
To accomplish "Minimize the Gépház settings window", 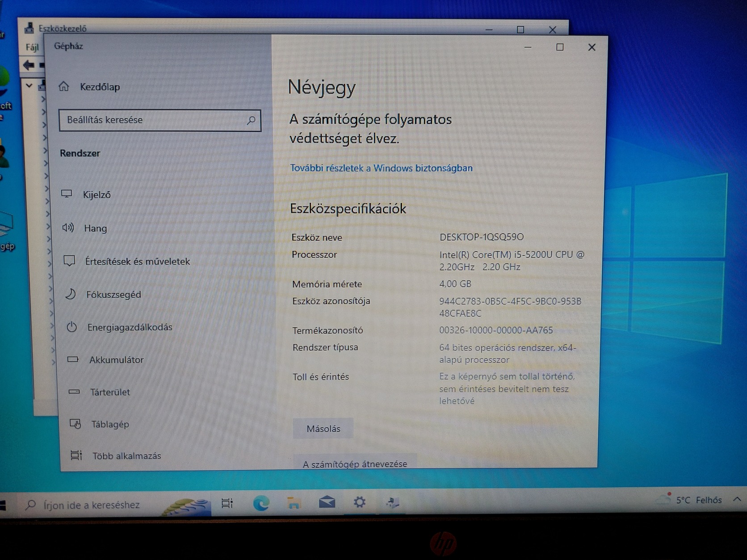I will tap(528, 47).
